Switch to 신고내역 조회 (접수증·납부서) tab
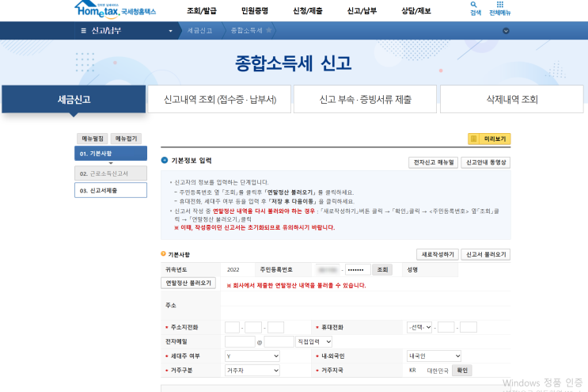The width and height of the screenshot is (588, 392). pos(220,100)
